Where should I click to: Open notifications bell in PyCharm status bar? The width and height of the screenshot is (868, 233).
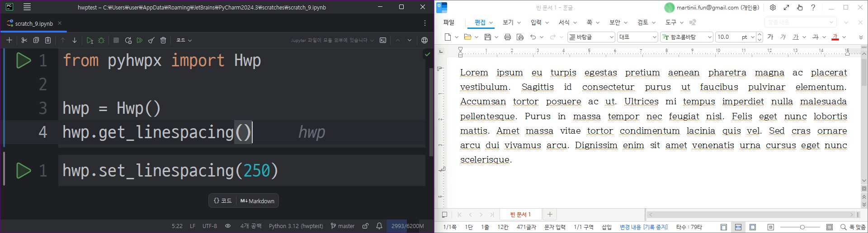379,226
